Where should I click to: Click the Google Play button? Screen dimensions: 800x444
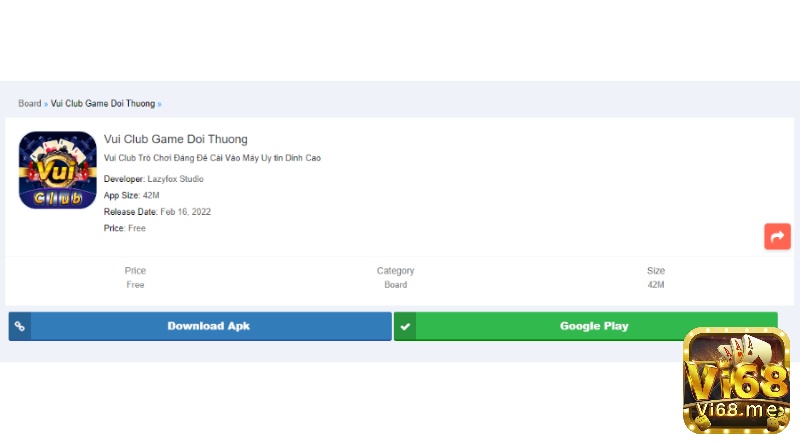click(x=586, y=326)
